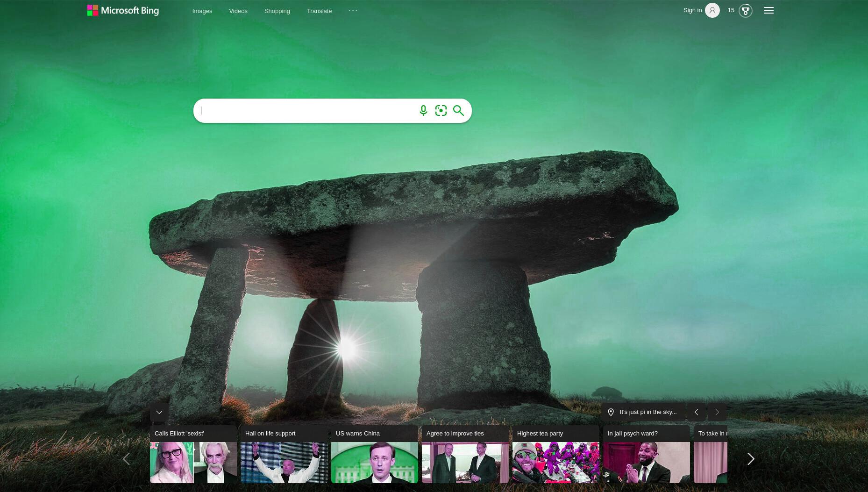Image resolution: width=868 pixels, height=492 pixels.
Task: Show the next homepage image
Action: tap(717, 412)
